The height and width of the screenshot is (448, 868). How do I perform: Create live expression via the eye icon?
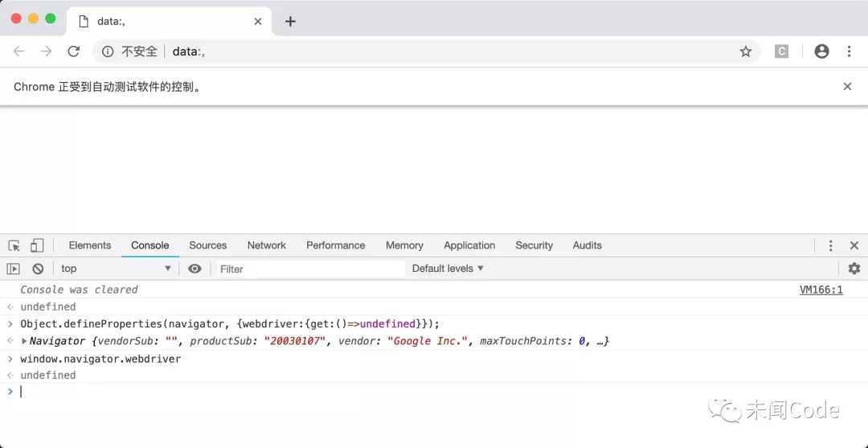pos(194,269)
